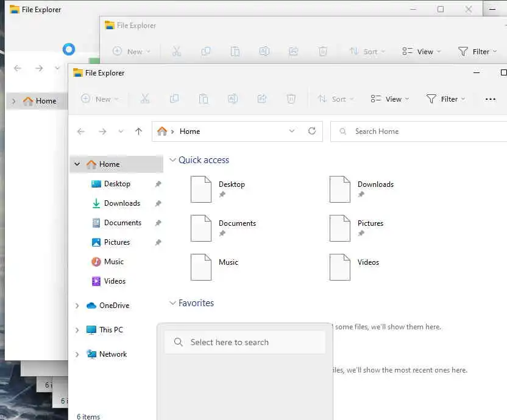Click the Cut icon in middle File Explorer window
The height and width of the screenshot is (420, 507).
(177, 51)
